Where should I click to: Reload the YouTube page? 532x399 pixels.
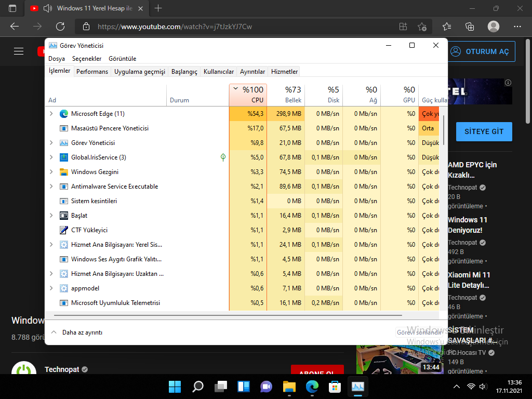(60, 26)
